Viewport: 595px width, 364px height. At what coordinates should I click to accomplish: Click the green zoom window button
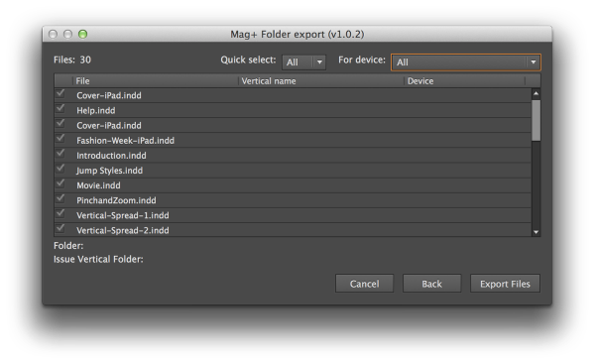click(x=82, y=34)
